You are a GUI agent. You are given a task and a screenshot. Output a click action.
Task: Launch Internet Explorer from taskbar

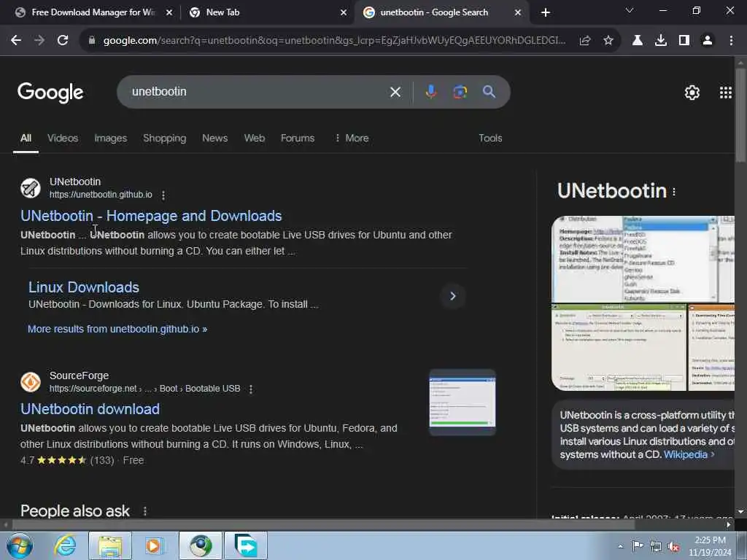65,545
